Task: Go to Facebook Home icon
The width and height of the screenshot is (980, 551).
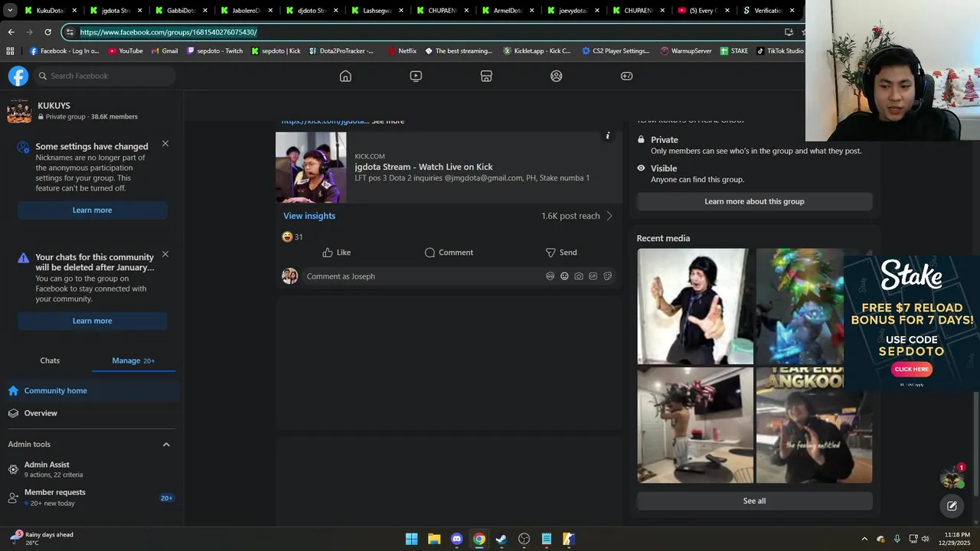Action: pyautogui.click(x=345, y=76)
